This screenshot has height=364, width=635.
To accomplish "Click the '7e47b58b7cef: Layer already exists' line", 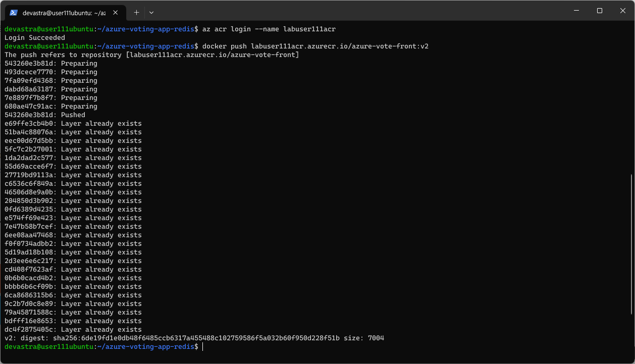I will pyautogui.click(x=73, y=226).
